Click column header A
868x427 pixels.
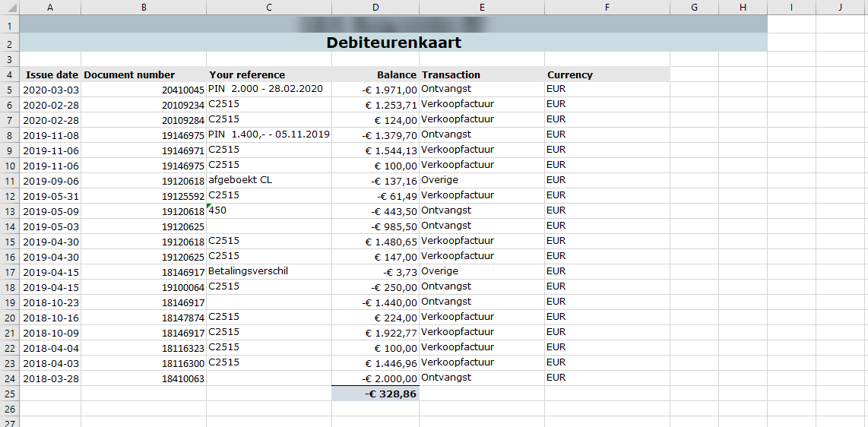coord(50,7)
